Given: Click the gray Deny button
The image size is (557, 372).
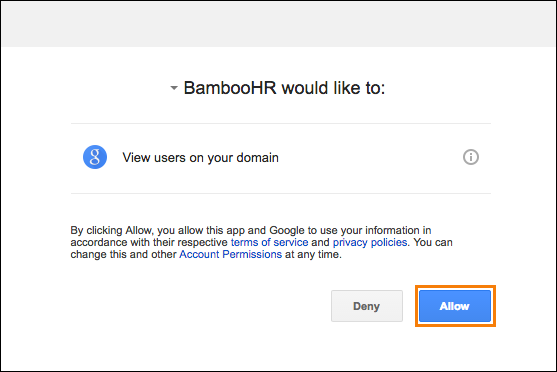Looking at the screenshot, I should tap(367, 306).
